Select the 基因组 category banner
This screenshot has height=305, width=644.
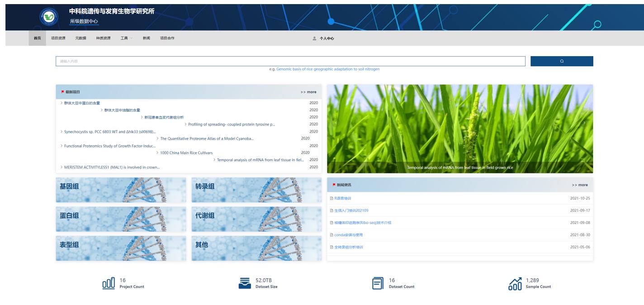[121, 190]
